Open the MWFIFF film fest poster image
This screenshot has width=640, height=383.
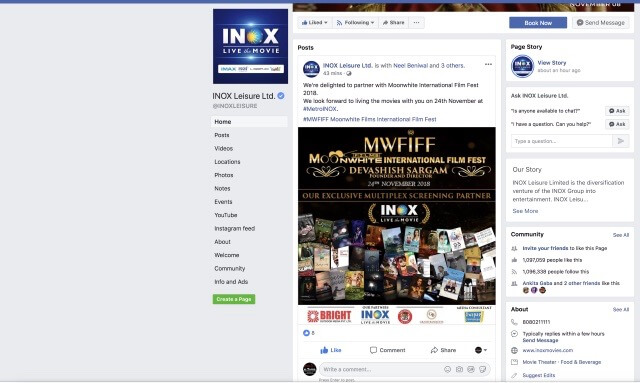pyautogui.click(x=397, y=227)
